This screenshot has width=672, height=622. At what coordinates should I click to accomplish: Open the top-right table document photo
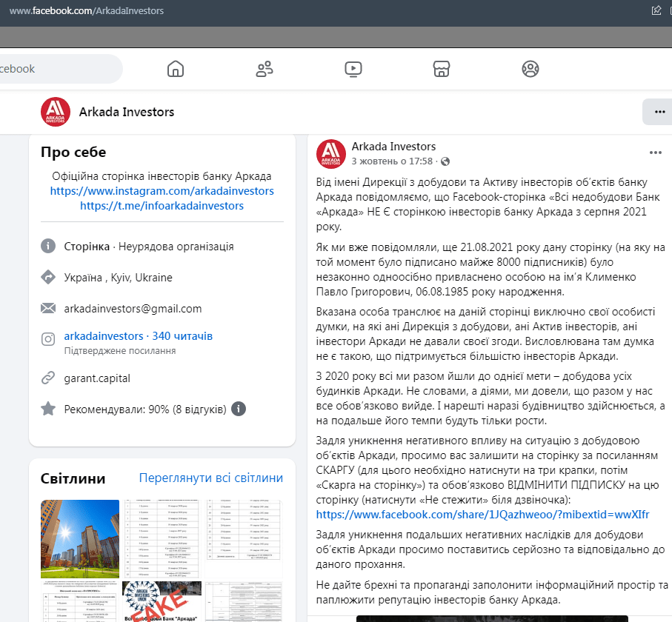coord(244,539)
